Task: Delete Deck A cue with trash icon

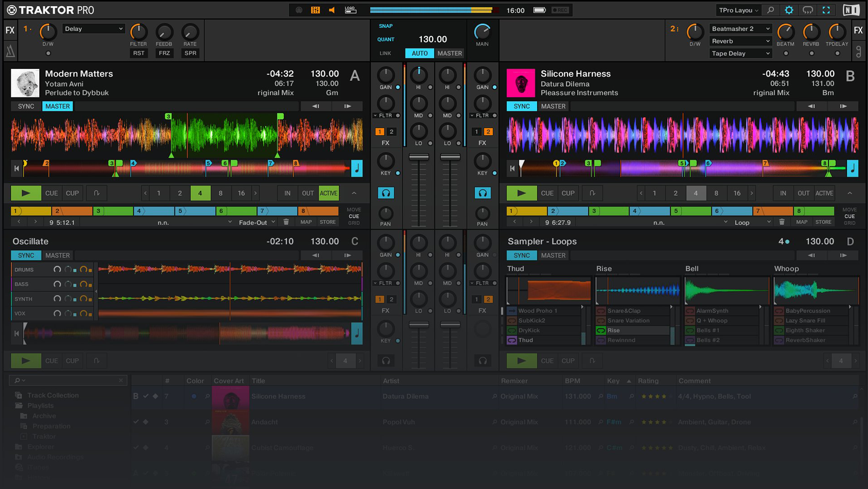Action: pos(286,222)
